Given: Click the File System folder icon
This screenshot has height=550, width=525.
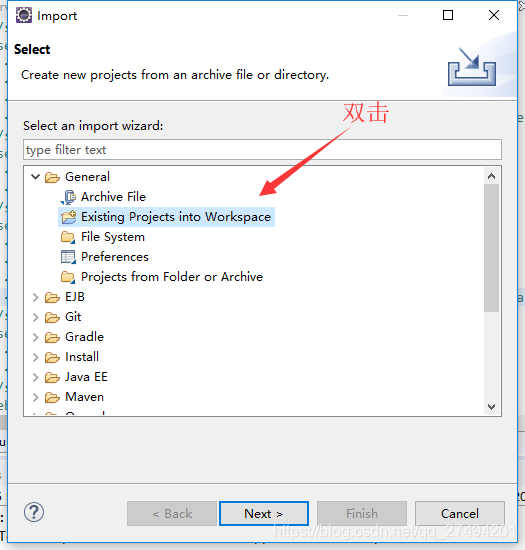Looking at the screenshot, I should tap(68, 237).
